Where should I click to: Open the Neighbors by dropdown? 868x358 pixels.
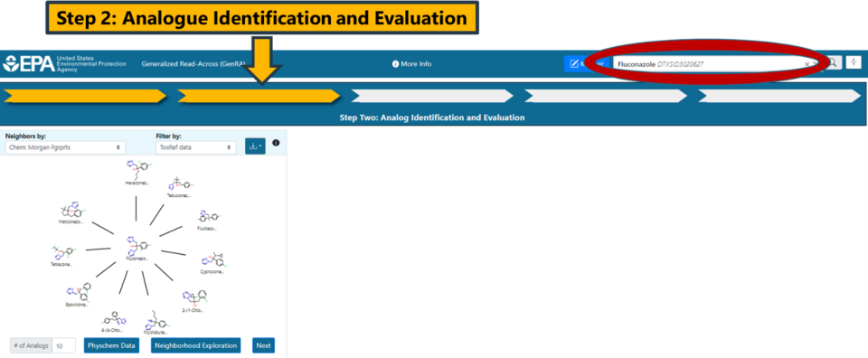coord(65,147)
